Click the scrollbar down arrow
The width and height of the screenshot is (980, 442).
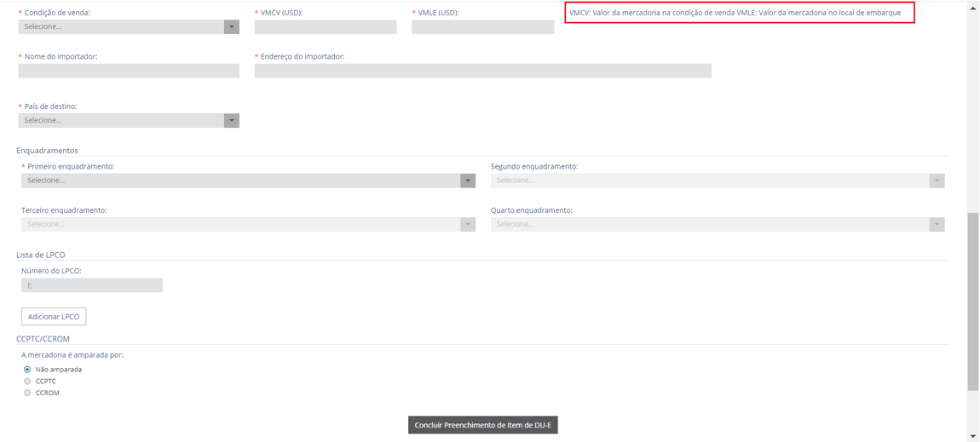(973, 435)
